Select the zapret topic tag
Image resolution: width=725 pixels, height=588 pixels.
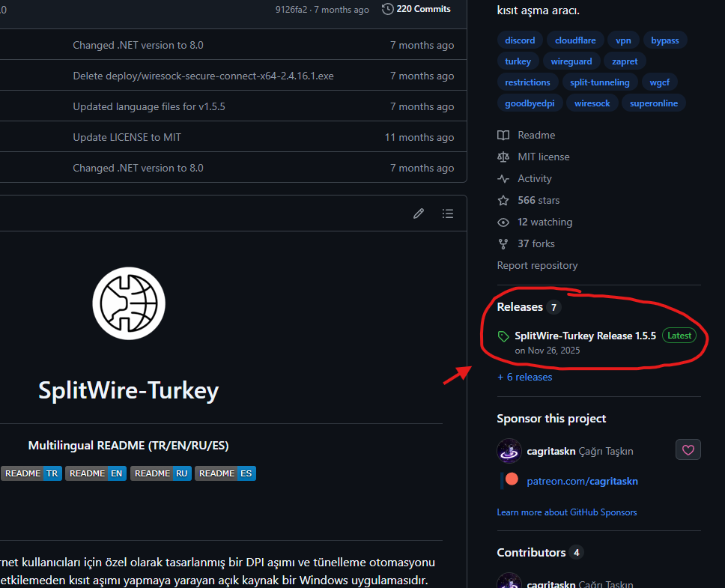(625, 61)
